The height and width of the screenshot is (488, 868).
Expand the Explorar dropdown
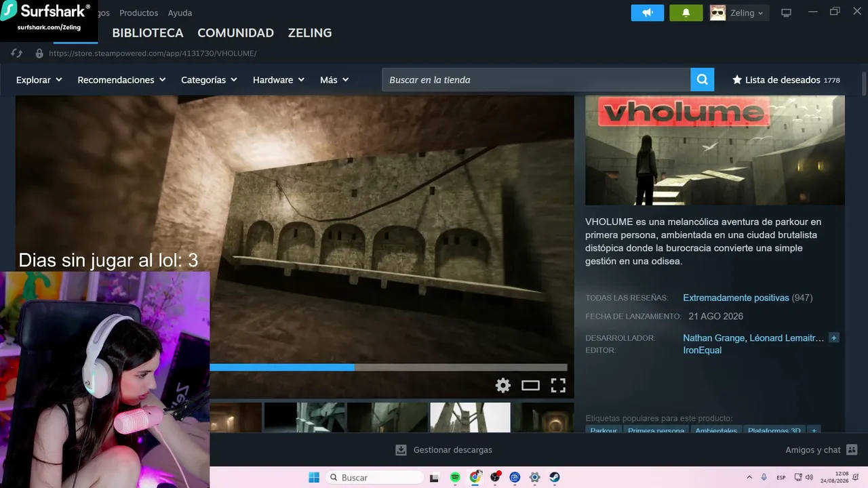(39, 80)
